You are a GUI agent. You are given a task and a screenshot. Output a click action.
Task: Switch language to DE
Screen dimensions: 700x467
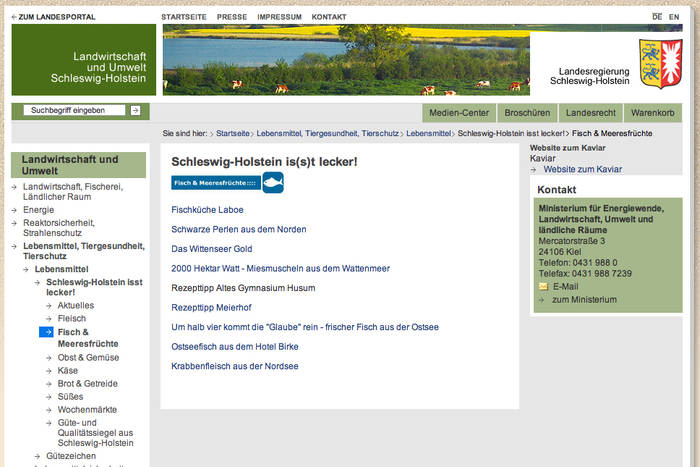657,17
